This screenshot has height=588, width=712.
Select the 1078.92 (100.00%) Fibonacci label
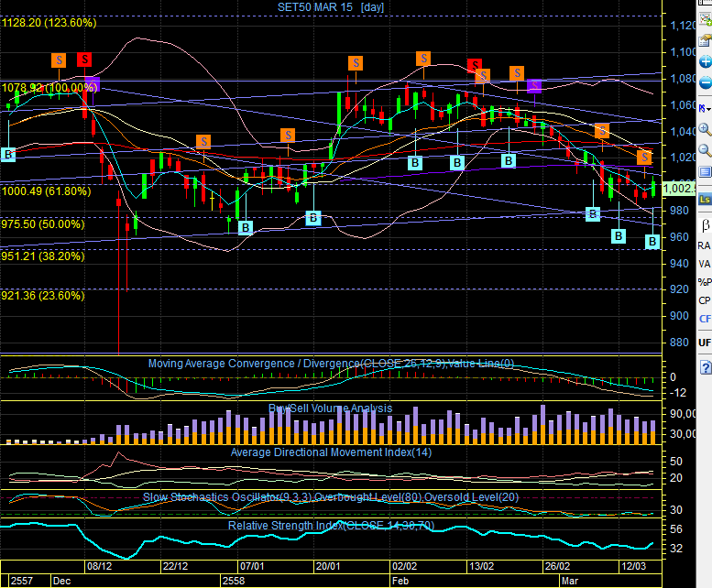(x=49, y=88)
